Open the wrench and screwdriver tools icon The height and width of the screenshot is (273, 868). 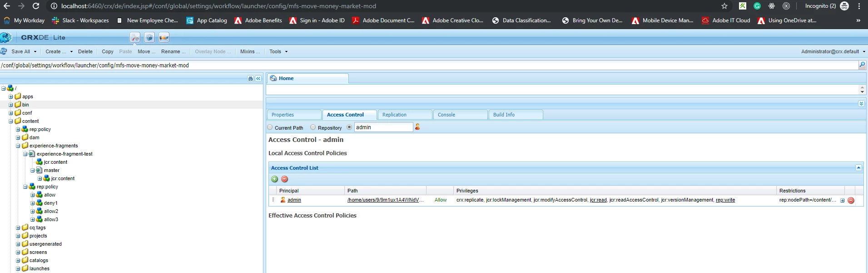pos(135,37)
